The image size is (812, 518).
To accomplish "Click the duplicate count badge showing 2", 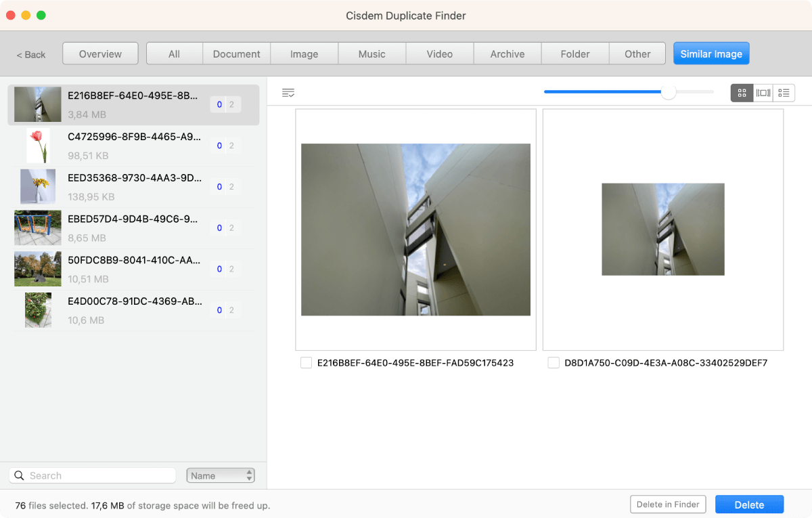I will click(x=232, y=104).
